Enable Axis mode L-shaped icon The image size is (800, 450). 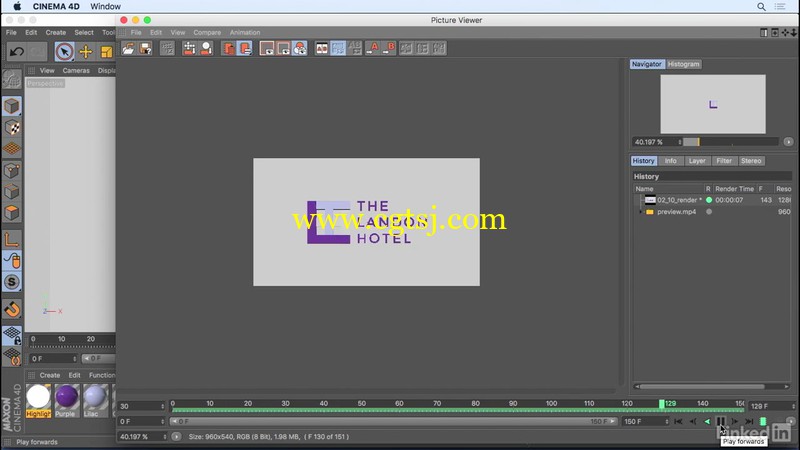point(12,239)
